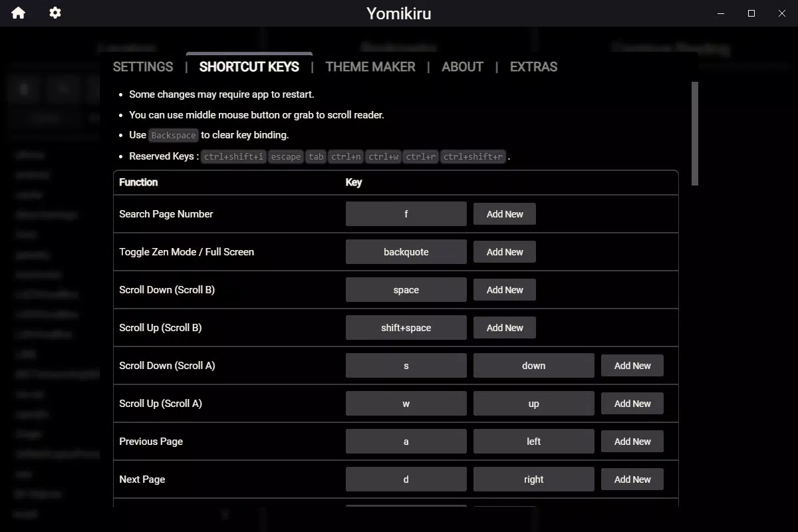Switch to the SETTINGS tab
The height and width of the screenshot is (532, 798).
tap(143, 66)
